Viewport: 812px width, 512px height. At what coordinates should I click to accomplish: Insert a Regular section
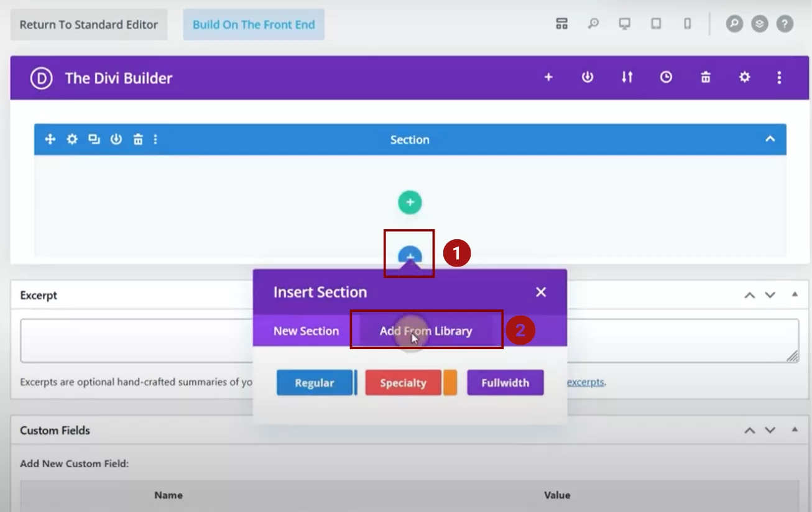[x=315, y=383]
